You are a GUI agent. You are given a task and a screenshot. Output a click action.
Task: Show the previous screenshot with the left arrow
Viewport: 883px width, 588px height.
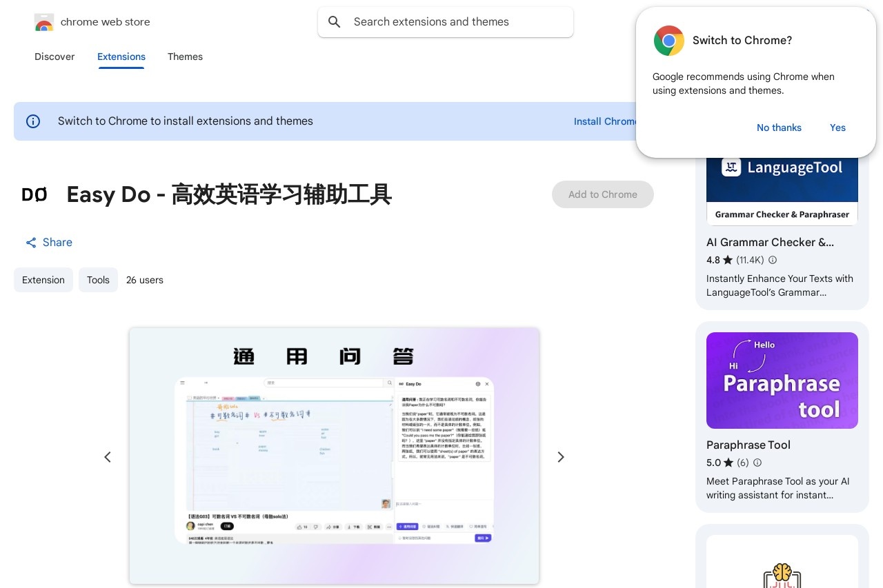click(108, 457)
